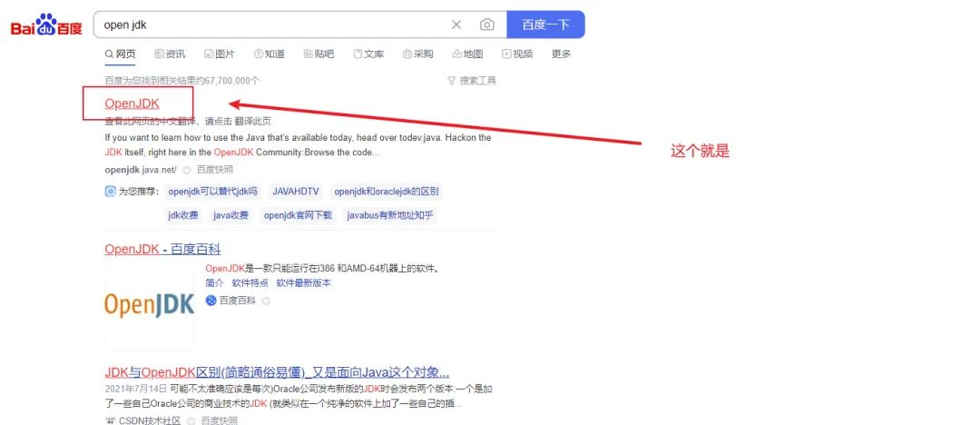Image resolution: width=980 pixels, height=425 pixels.
Task: Open the first OpenJDK result link
Action: click(132, 104)
